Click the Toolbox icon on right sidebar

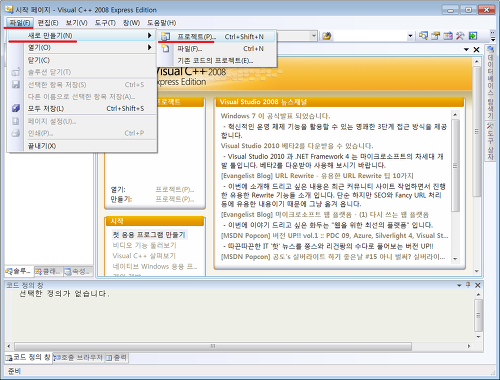tap(490, 126)
